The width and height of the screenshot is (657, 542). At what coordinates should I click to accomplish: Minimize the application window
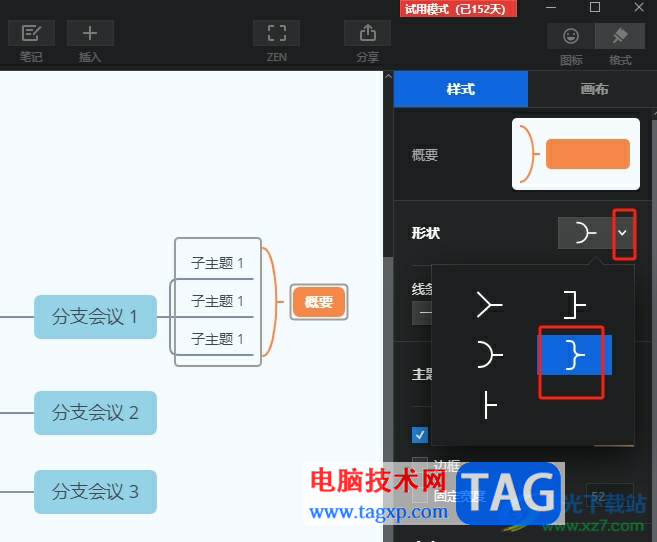tap(551, 8)
